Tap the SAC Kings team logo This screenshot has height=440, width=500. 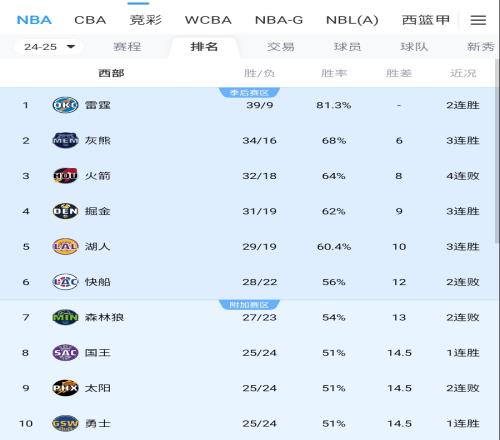point(65,353)
